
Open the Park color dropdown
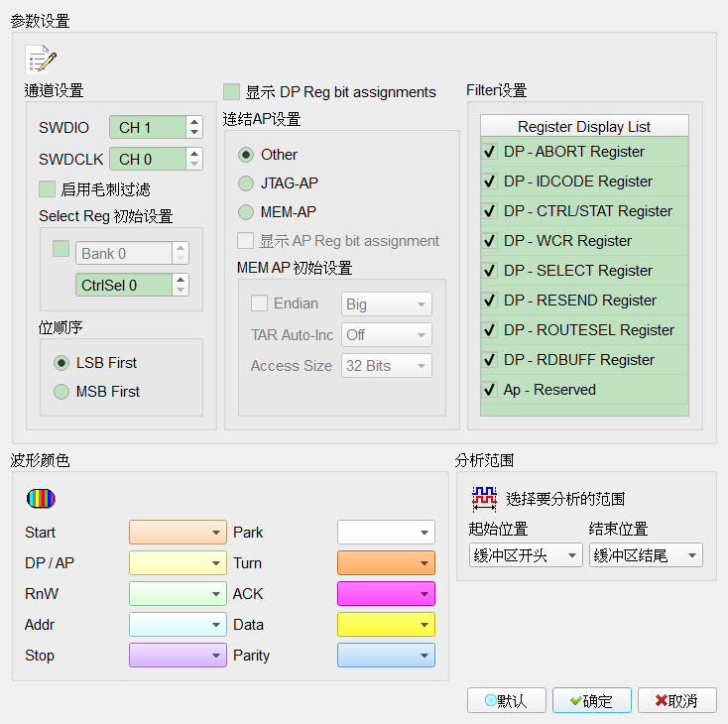386,533
